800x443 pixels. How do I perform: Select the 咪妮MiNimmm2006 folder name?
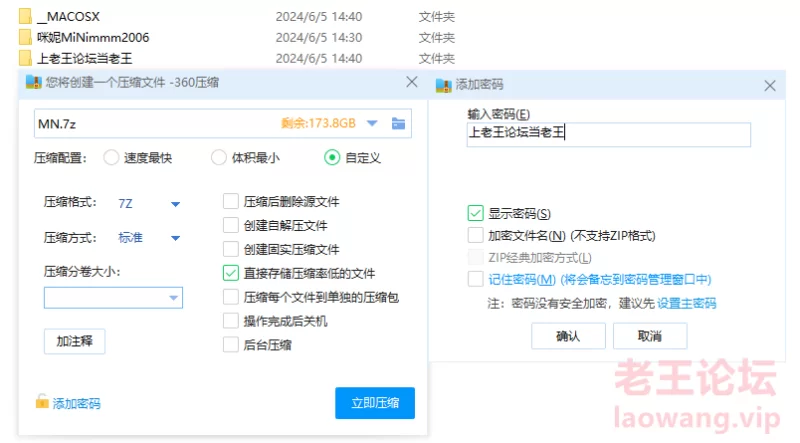click(x=93, y=38)
